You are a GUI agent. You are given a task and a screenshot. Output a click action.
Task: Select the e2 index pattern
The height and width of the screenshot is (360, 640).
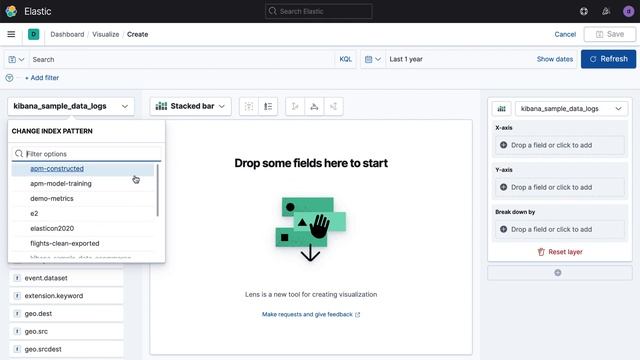pyautogui.click(x=82, y=213)
